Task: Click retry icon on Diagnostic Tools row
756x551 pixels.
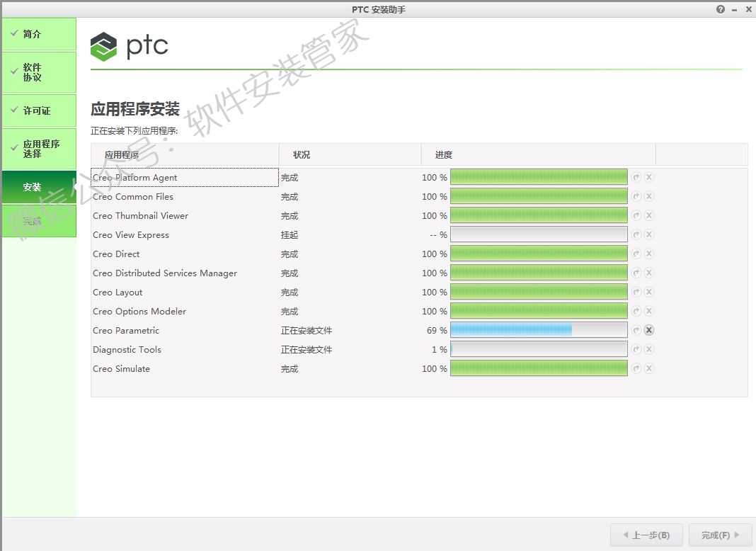Action: coord(636,349)
